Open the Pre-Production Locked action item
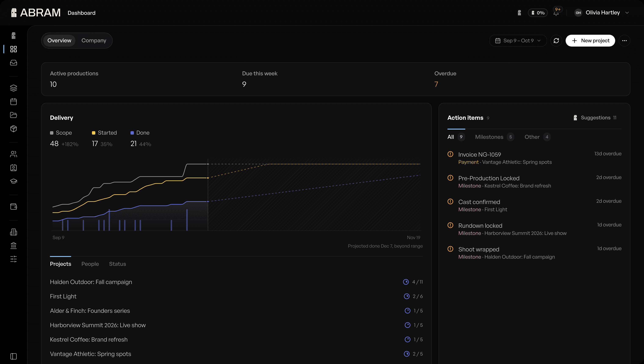The height and width of the screenshot is (364, 644). coord(534,182)
